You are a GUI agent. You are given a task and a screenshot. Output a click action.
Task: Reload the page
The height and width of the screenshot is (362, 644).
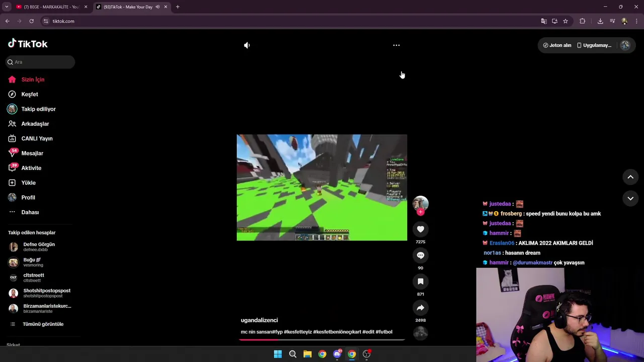click(x=31, y=21)
